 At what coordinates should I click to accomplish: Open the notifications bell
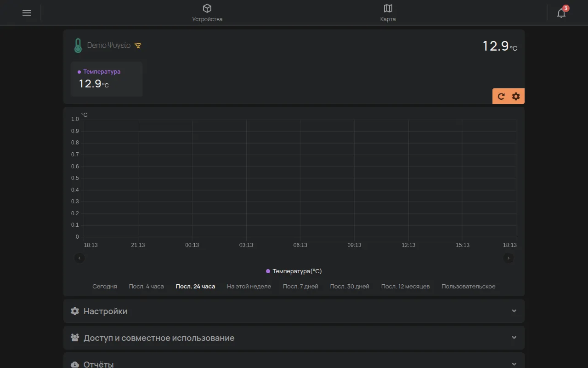tap(561, 13)
